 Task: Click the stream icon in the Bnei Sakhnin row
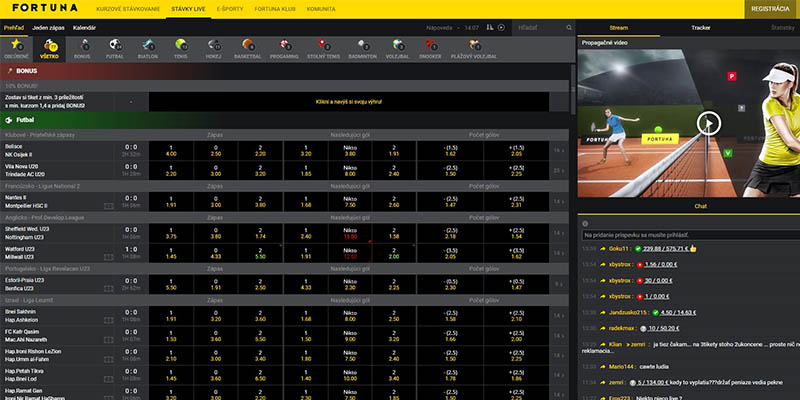coord(108,320)
